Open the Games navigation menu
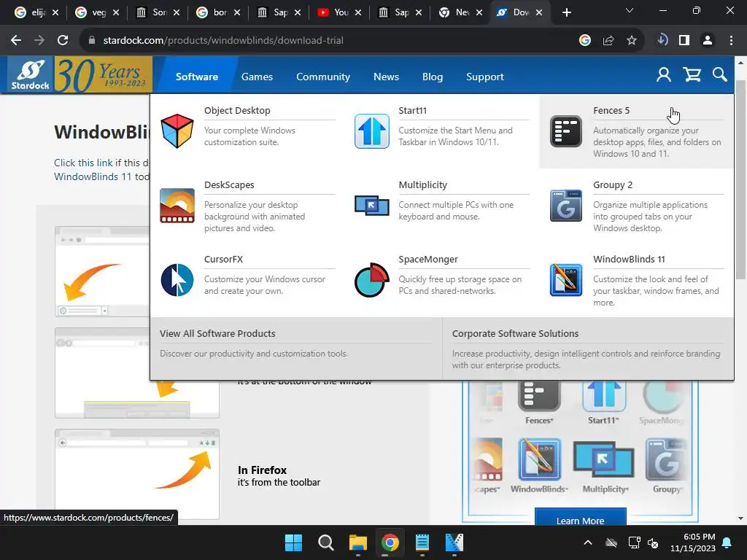 point(257,77)
